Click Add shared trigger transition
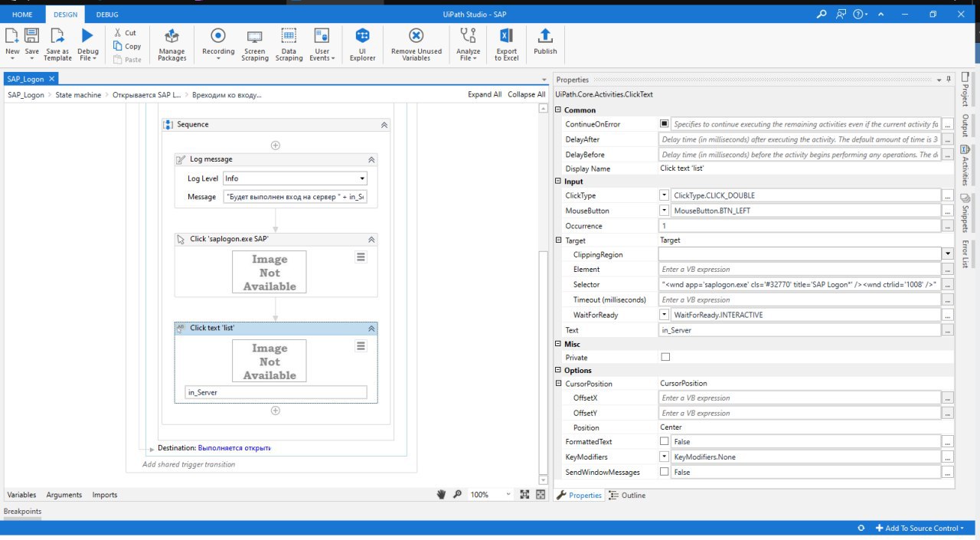 188,464
